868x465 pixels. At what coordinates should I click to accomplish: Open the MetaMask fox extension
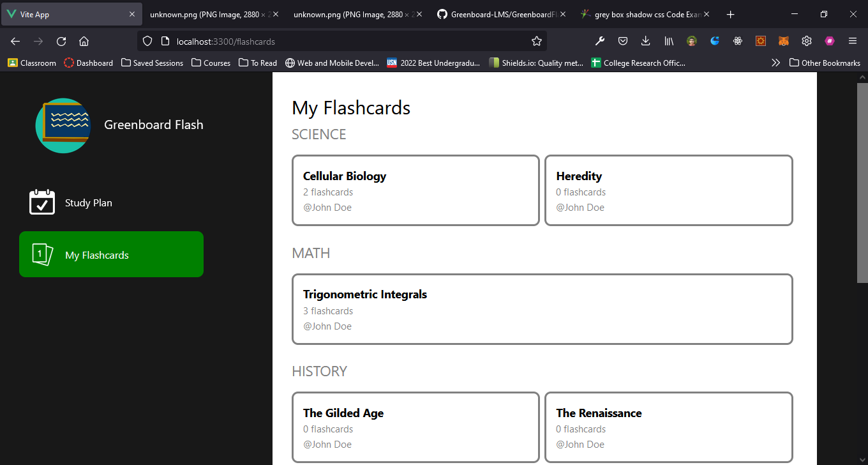[x=783, y=41]
